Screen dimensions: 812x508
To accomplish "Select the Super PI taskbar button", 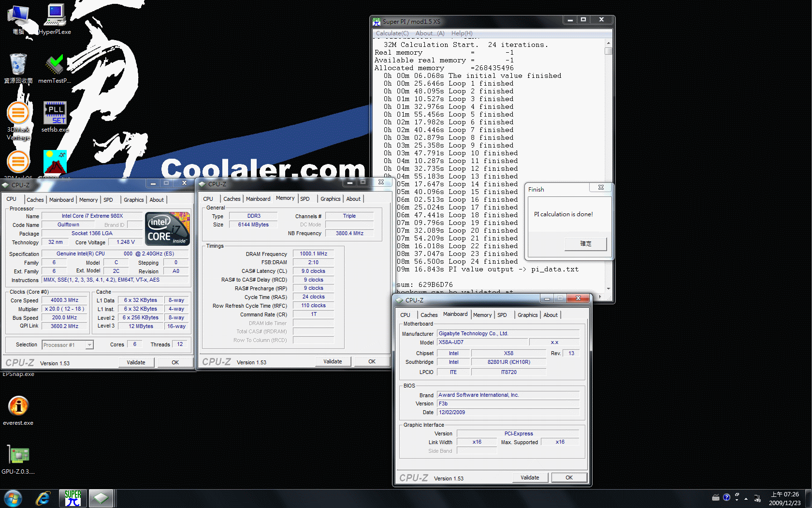I will (x=73, y=498).
